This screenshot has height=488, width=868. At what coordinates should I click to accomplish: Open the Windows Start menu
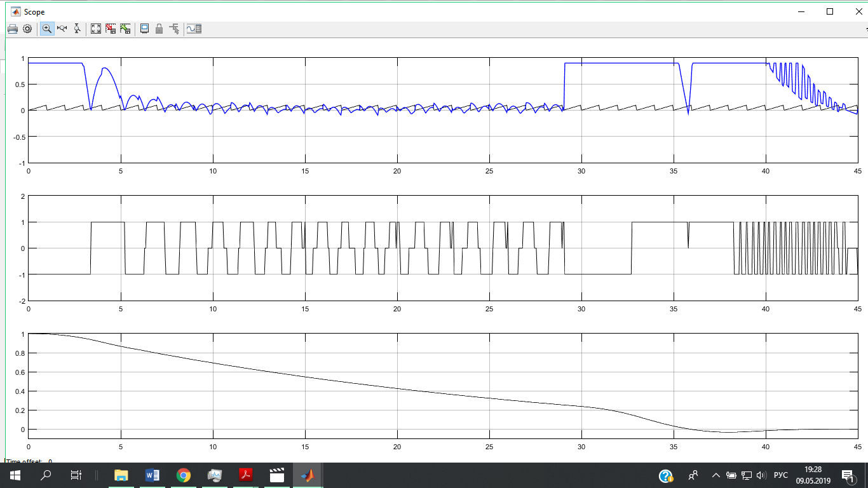15,475
